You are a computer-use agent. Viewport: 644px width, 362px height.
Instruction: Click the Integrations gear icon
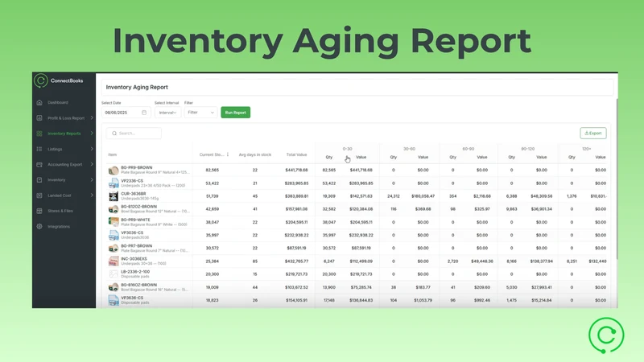tap(39, 227)
